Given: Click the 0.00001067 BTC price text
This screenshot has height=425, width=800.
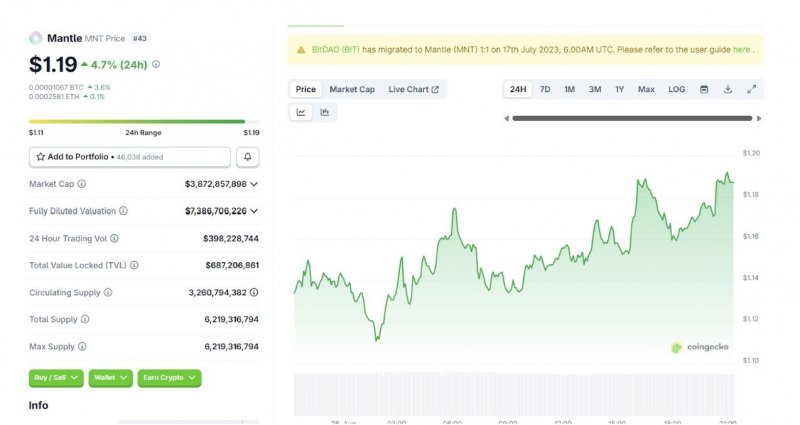Looking at the screenshot, I should tap(56, 87).
